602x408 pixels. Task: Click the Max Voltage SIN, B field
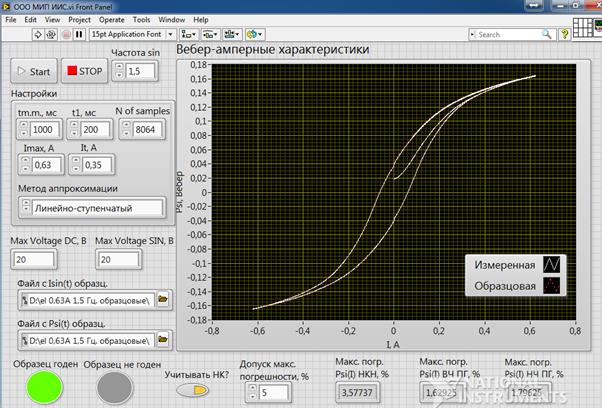point(118,259)
